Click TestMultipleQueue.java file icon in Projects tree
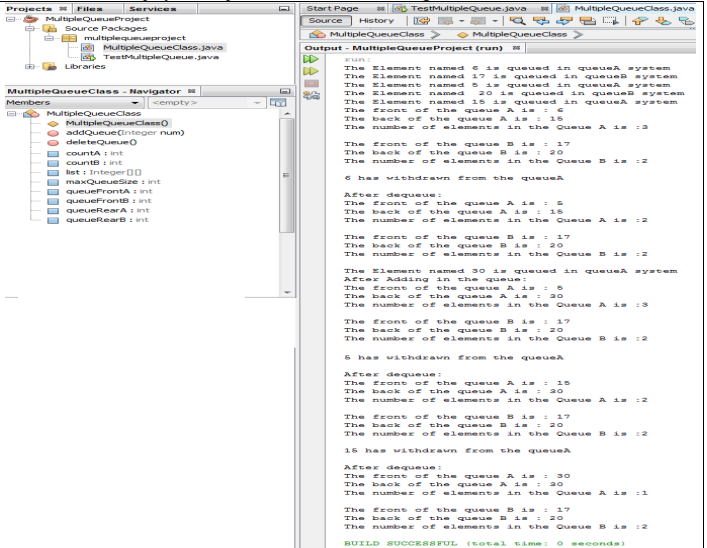Screen dimensions: 707x548 click(88, 57)
